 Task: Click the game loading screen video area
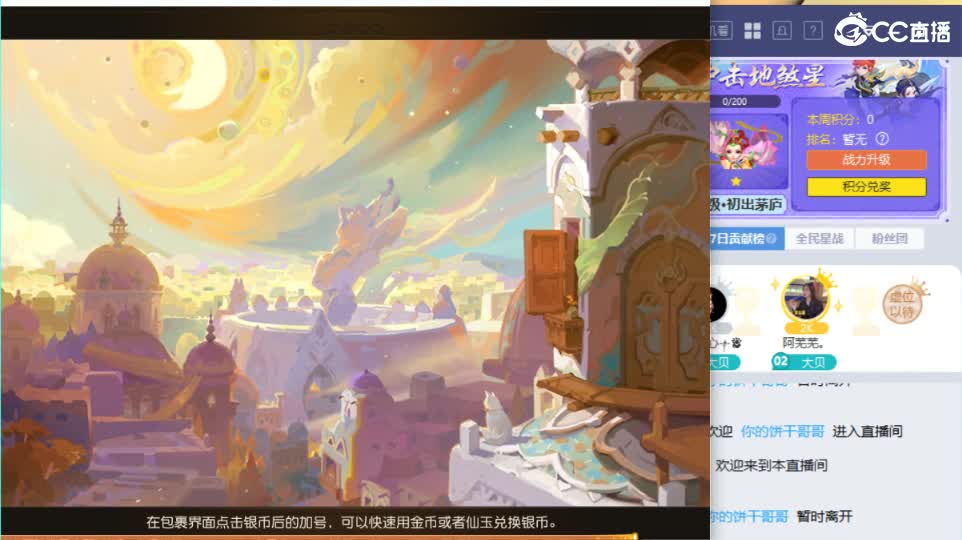(355, 273)
